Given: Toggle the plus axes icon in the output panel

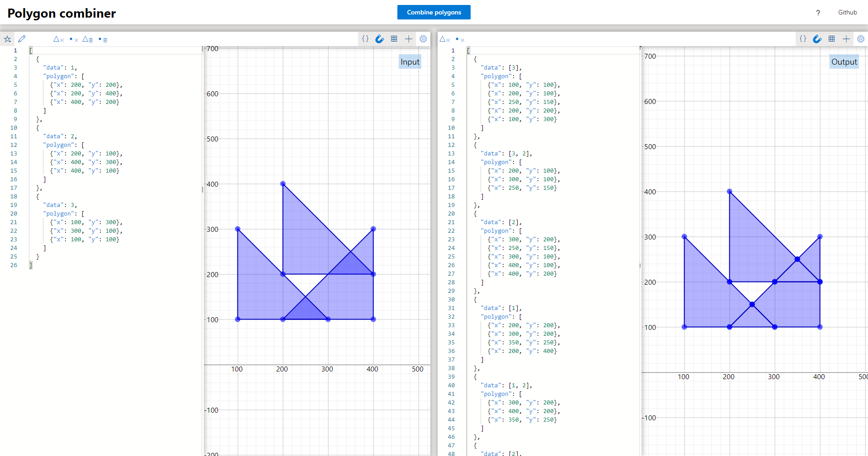Looking at the screenshot, I should click(846, 39).
